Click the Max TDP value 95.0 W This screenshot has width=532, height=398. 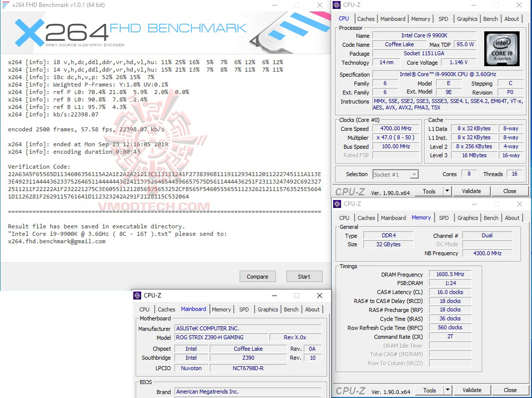tap(465, 44)
